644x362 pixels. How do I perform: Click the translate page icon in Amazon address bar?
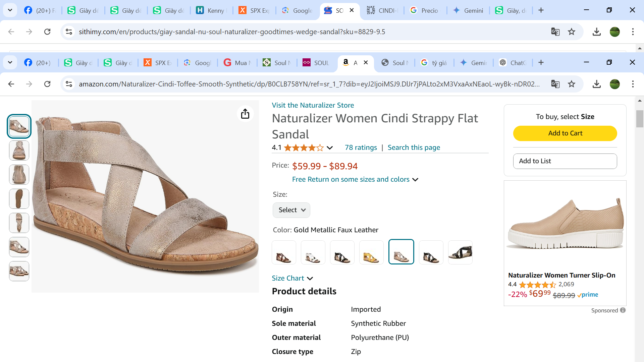point(555,84)
